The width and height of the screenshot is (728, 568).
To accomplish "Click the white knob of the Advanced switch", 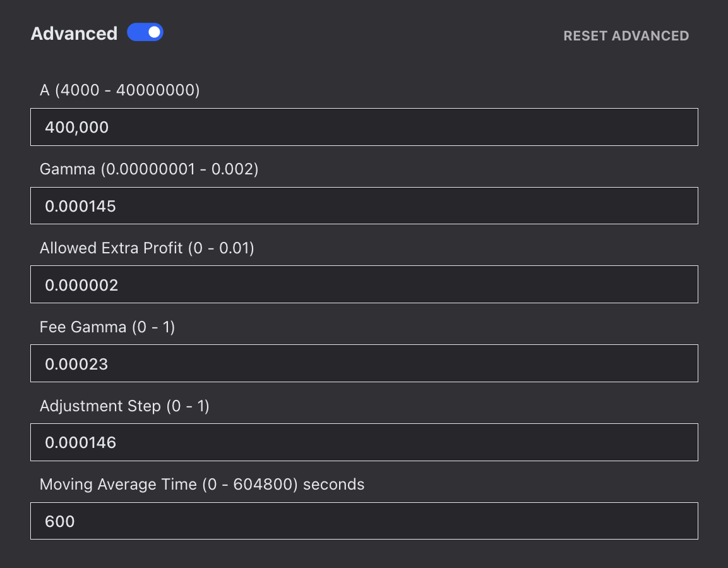I will (154, 32).
